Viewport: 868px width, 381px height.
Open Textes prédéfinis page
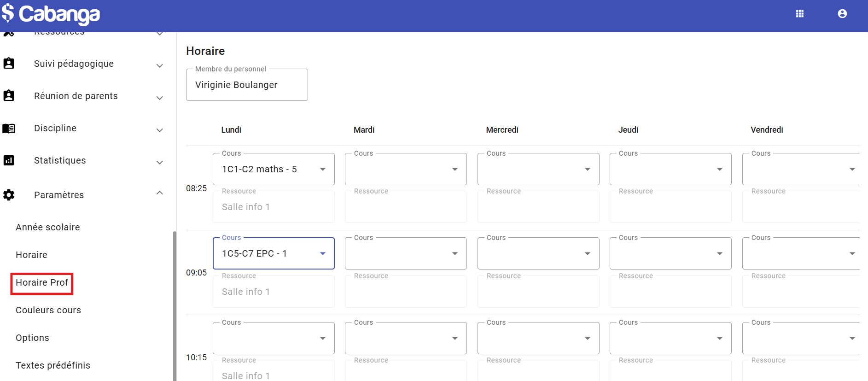point(53,365)
